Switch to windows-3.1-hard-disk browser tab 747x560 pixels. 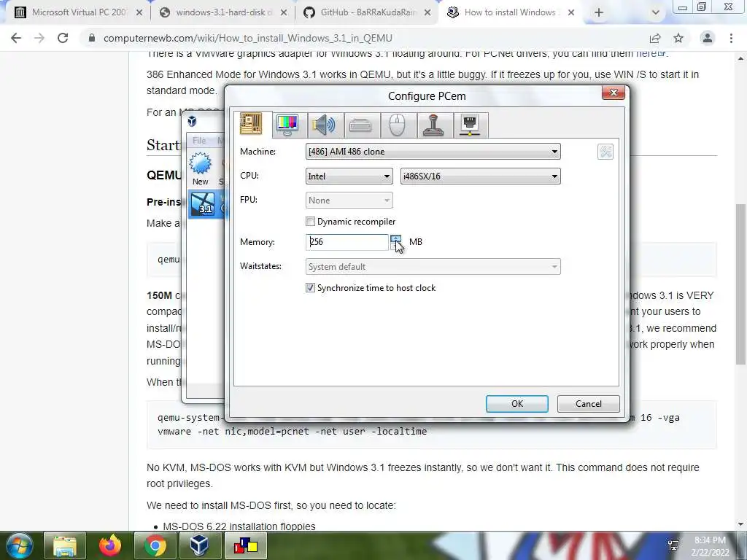(224, 12)
